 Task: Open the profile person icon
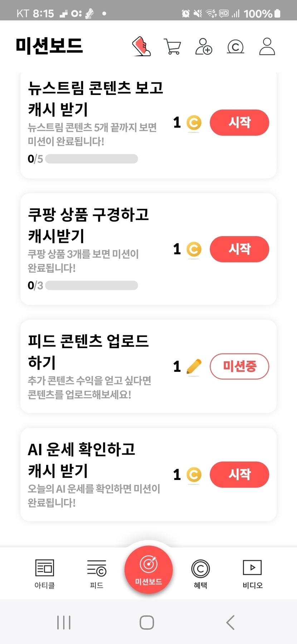(267, 47)
